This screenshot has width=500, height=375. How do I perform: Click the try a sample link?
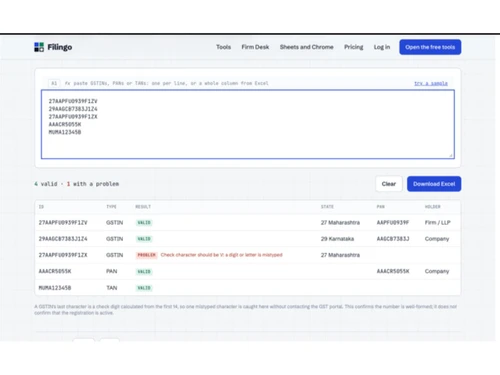pos(431,83)
